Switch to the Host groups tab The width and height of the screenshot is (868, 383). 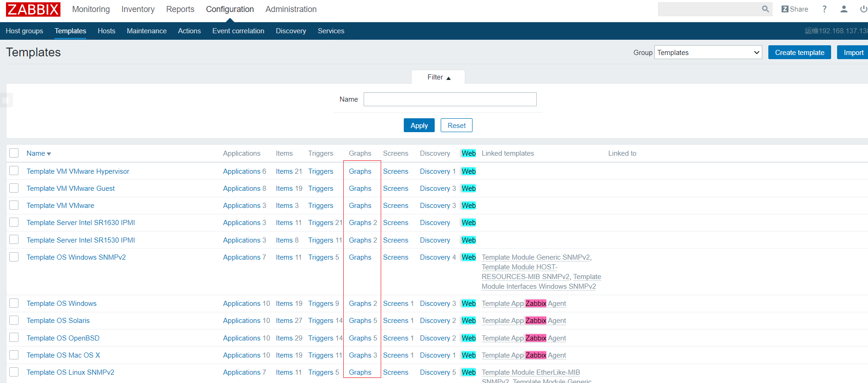24,31
